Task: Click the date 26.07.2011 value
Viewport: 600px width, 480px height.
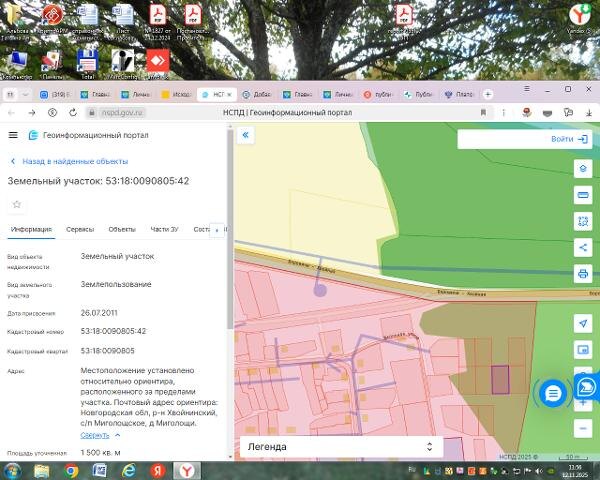Action: (99, 313)
